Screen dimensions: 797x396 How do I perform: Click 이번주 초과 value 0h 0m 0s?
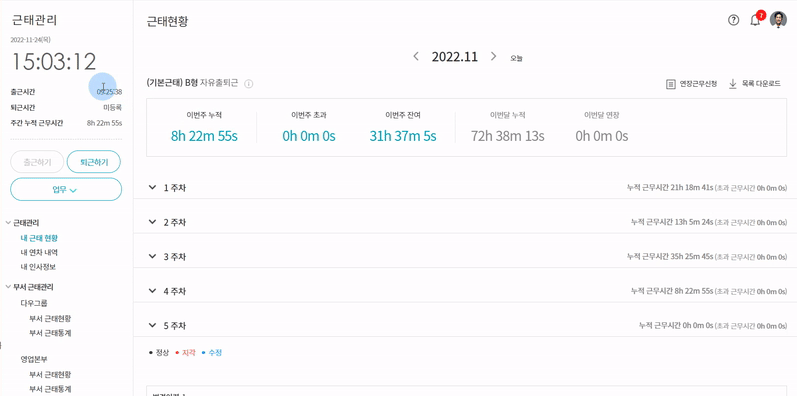click(309, 136)
